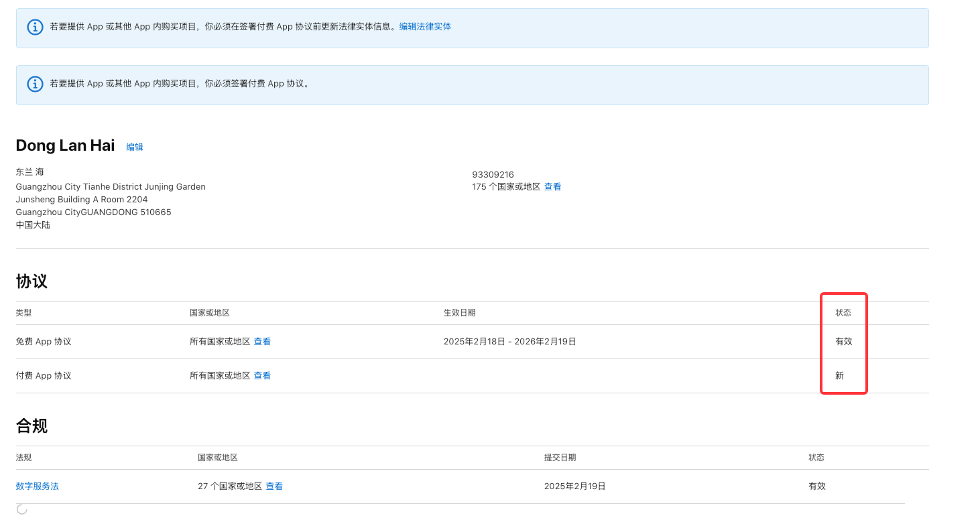Click the Dong Lan Hai heading
Image resolution: width=980 pixels, height=522 pixels.
(x=65, y=145)
